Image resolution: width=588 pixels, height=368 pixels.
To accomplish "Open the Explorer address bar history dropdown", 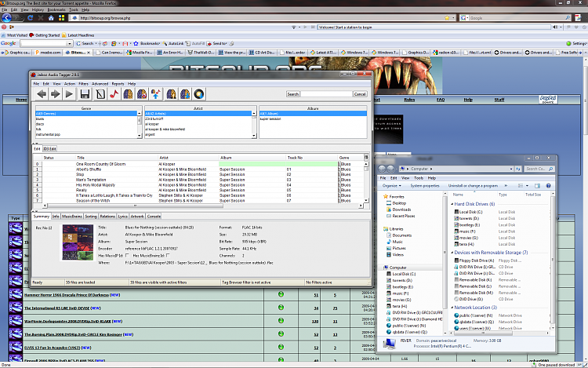I will coord(511,169).
